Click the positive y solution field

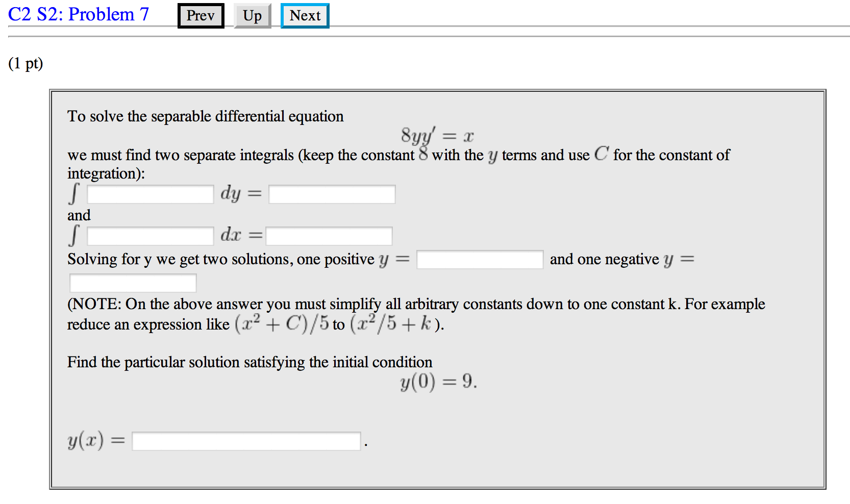pyautogui.click(x=480, y=260)
